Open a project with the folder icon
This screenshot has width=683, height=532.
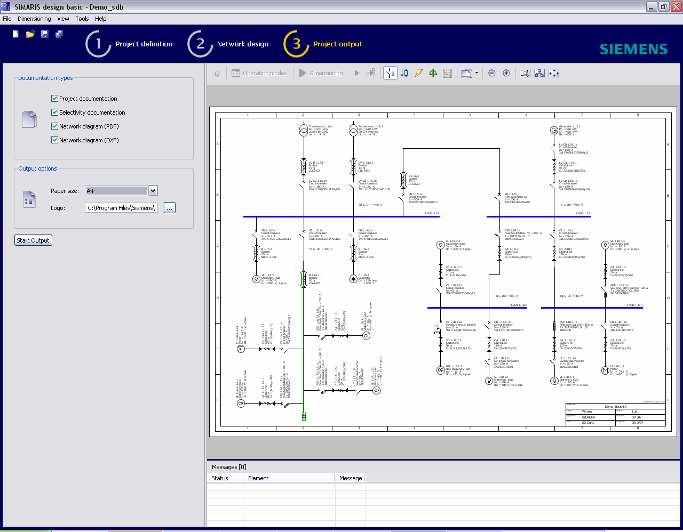tap(30, 34)
